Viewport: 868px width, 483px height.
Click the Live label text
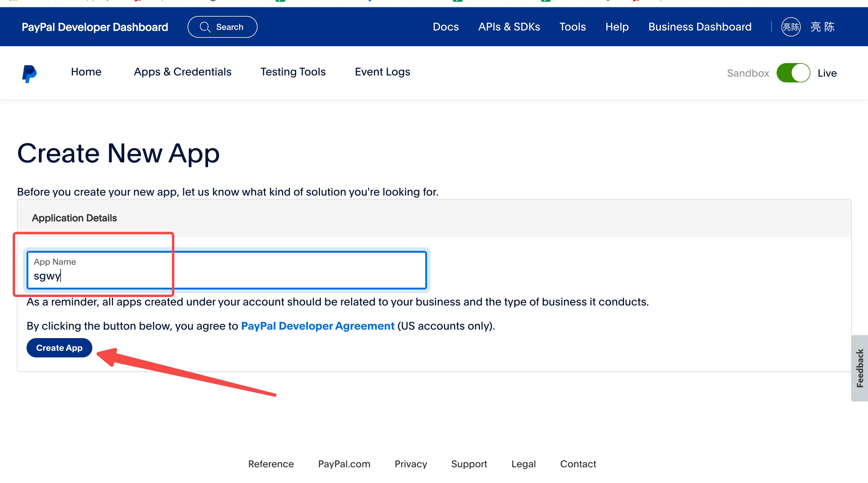point(827,73)
